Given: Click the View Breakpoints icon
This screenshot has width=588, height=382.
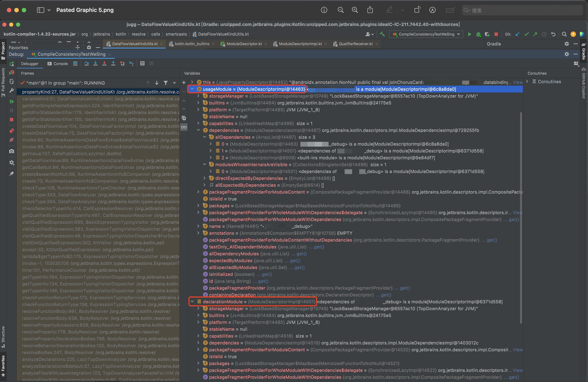Looking at the screenshot, I should (x=12, y=131).
